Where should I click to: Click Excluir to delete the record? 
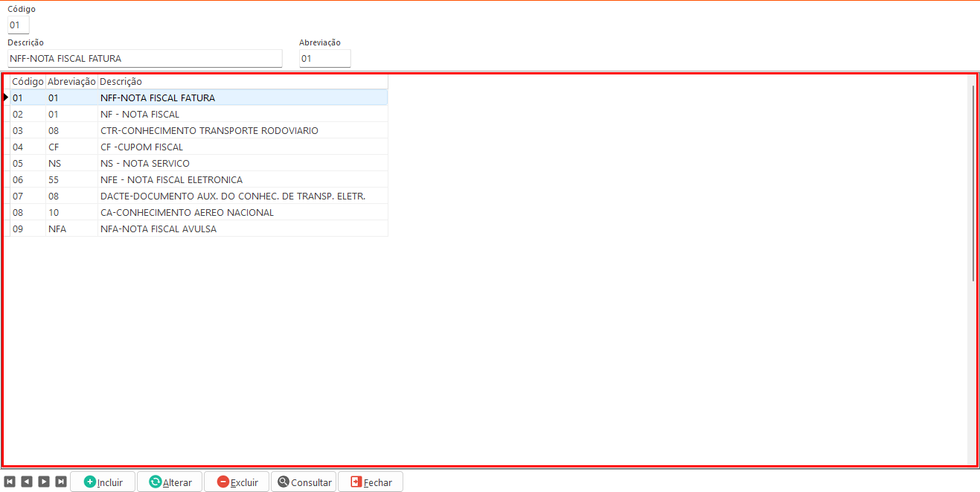pos(237,482)
